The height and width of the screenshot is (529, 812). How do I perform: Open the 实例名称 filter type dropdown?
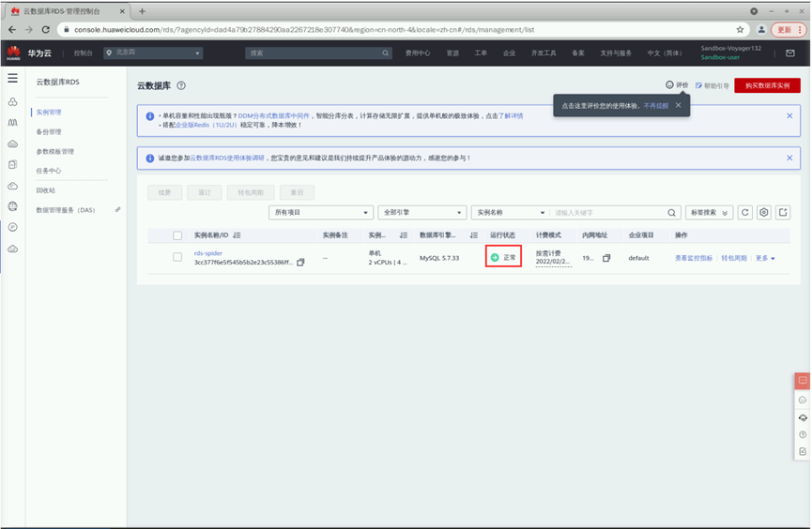pos(511,213)
